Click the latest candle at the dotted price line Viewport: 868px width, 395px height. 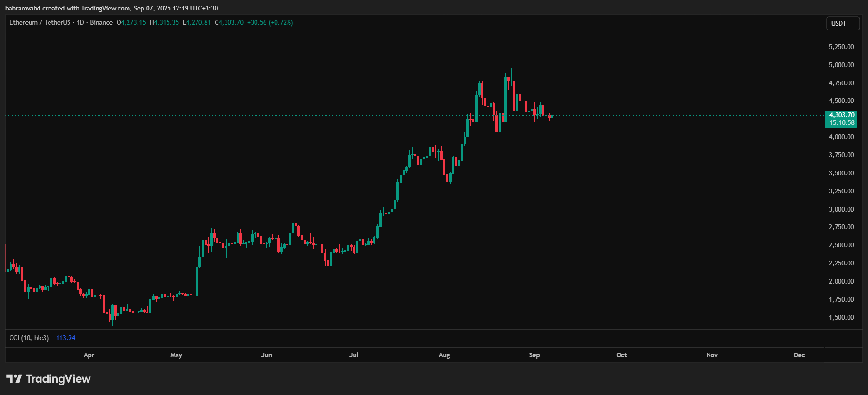click(x=552, y=116)
